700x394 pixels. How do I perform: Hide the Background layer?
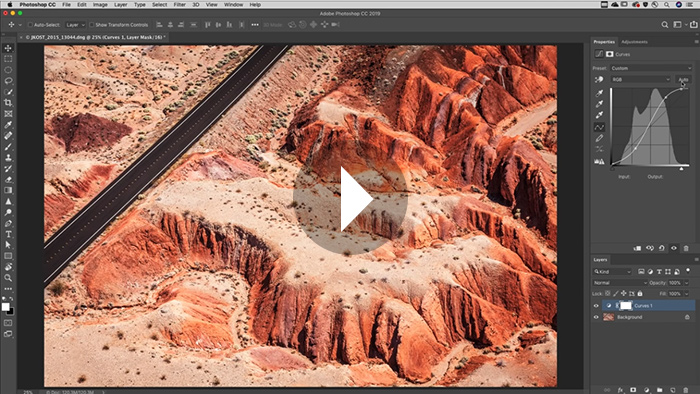pyautogui.click(x=596, y=317)
